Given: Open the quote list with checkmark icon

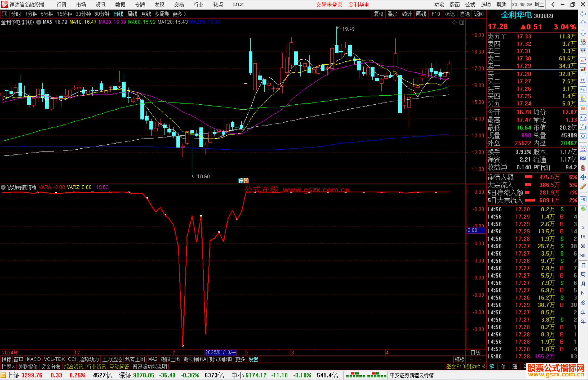Looking at the screenshot, I should coord(583,42).
